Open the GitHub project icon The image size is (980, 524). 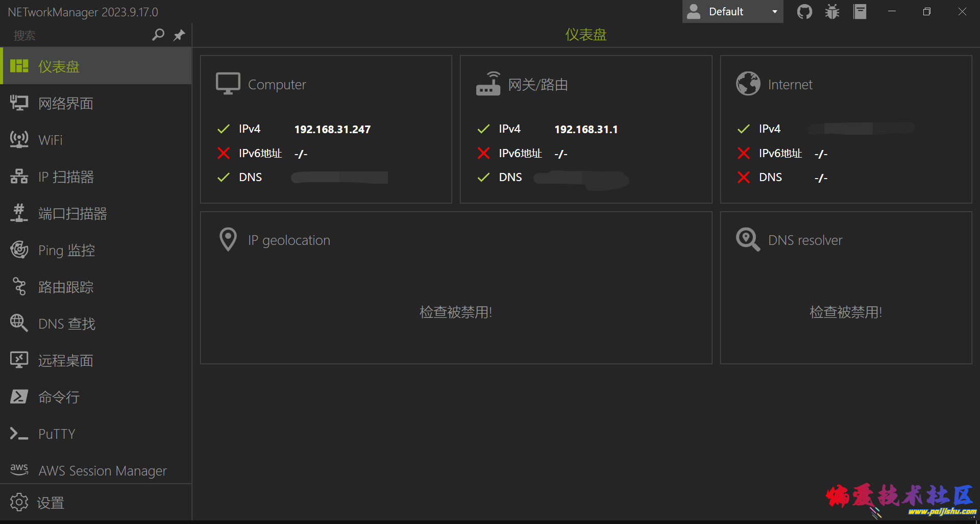804,12
